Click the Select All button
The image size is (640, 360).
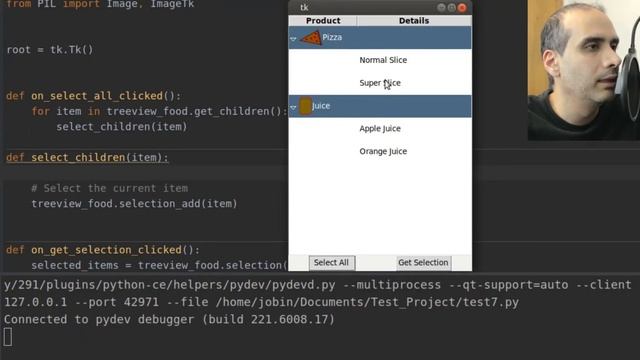[x=331, y=263]
